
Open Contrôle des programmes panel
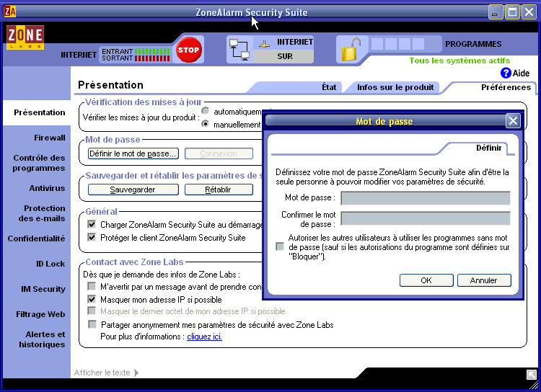tap(39, 163)
